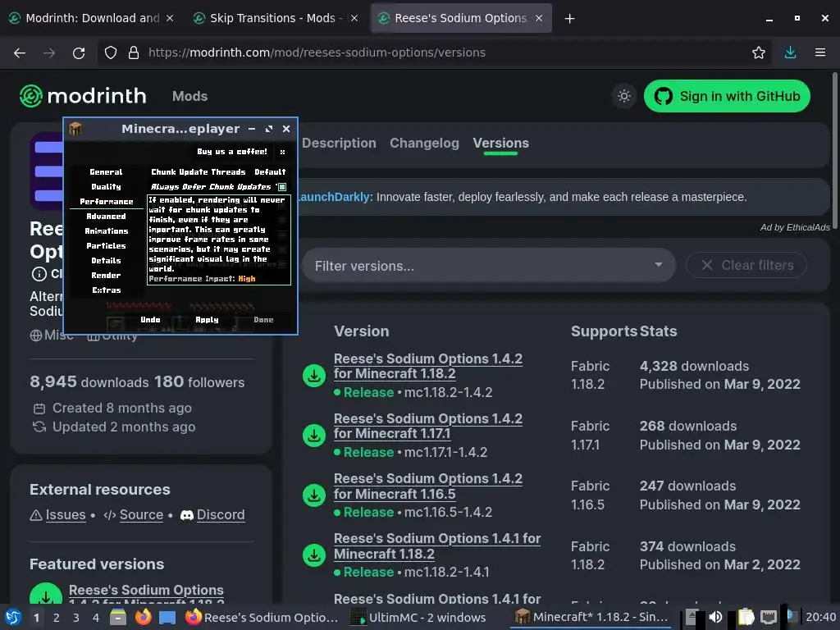Open the Source external link

141,515
